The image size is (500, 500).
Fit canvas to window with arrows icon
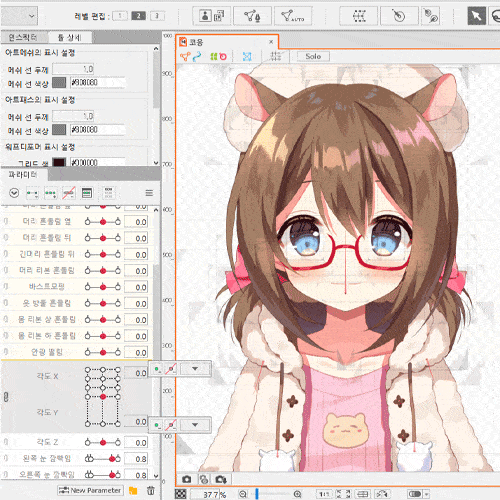point(343,494)
